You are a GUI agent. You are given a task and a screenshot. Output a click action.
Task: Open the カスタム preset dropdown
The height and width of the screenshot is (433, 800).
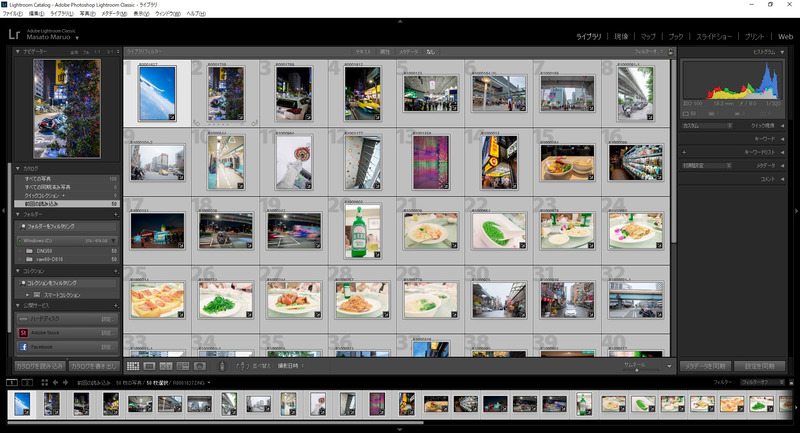707,125
